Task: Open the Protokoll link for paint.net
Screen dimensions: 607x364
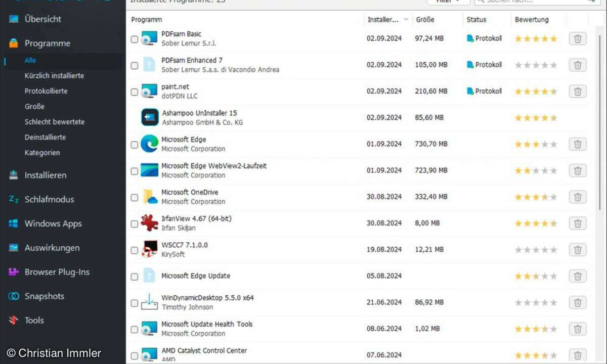Action: (484, 91)
